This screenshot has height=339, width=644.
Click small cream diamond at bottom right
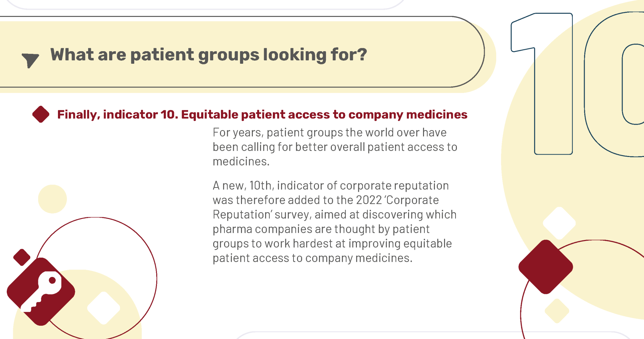point(557,311)
